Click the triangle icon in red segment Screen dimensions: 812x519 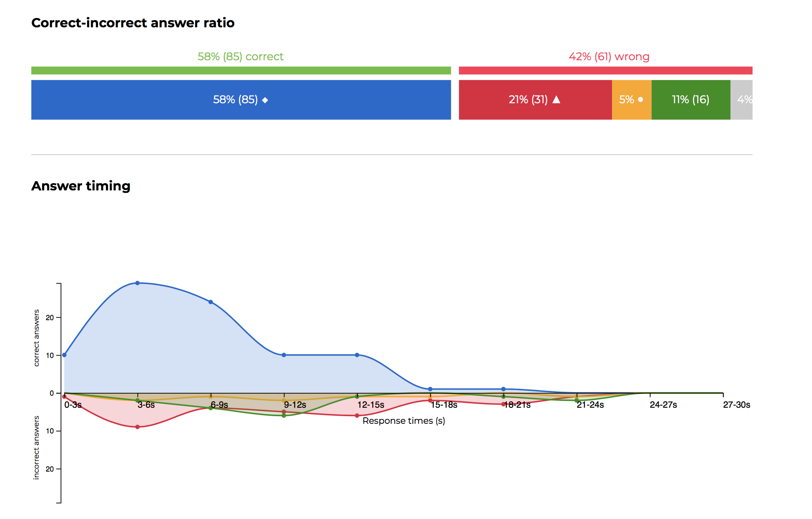point(556,99)
